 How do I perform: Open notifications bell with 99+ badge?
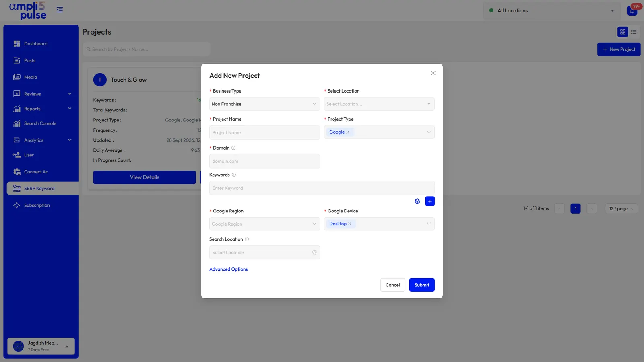click(x=632, y=10)
